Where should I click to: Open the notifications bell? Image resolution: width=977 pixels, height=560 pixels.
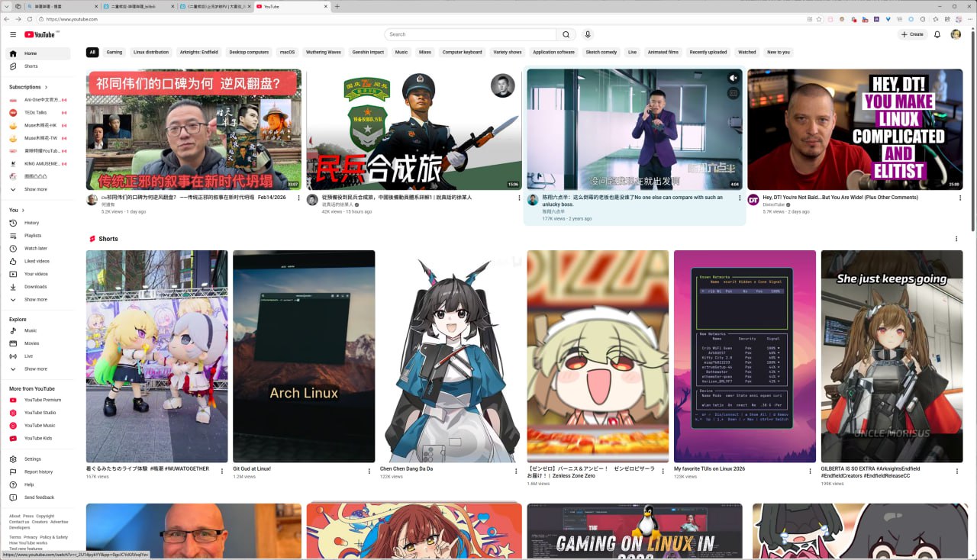(x=937, y=34)
